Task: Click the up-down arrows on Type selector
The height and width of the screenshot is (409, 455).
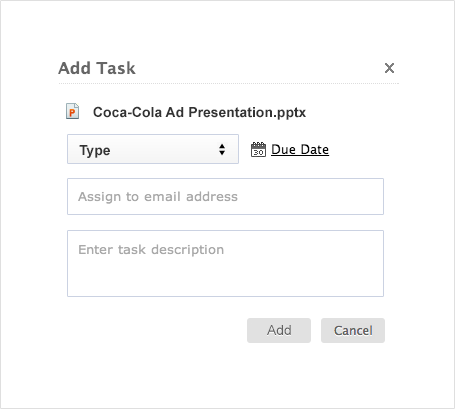Action: pyautogui.click(x=222, y=149)
